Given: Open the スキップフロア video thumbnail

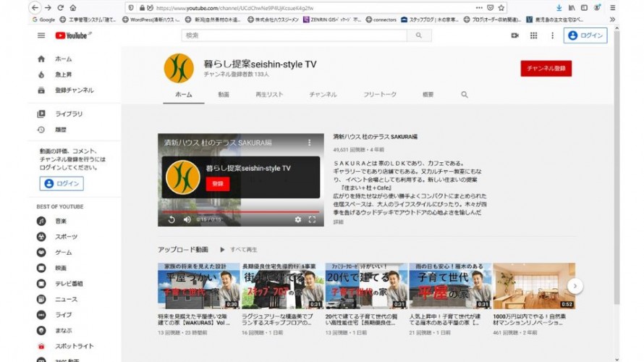Looking at the screenshot, I should click(x=283, y=286).
